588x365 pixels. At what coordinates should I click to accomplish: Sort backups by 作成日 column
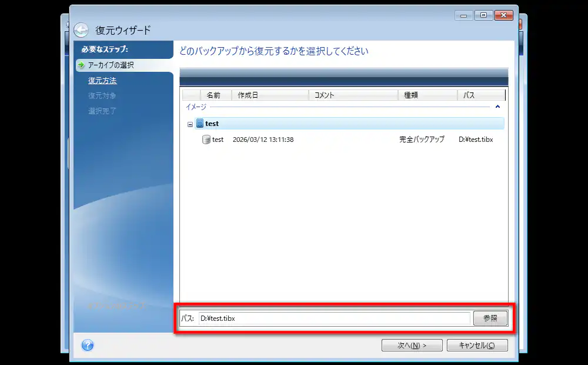pos(270,95)
